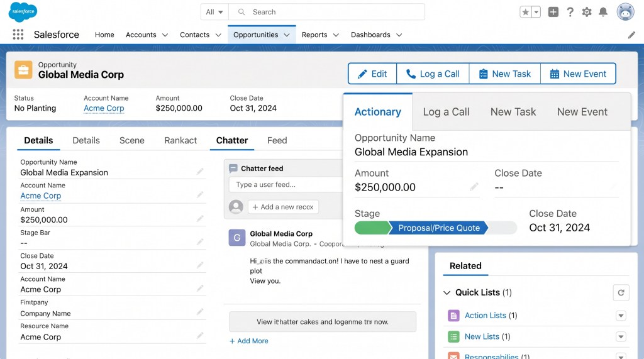Collapse the Quick Lists section chevron
Screen dimensions: 644x359
447,293
